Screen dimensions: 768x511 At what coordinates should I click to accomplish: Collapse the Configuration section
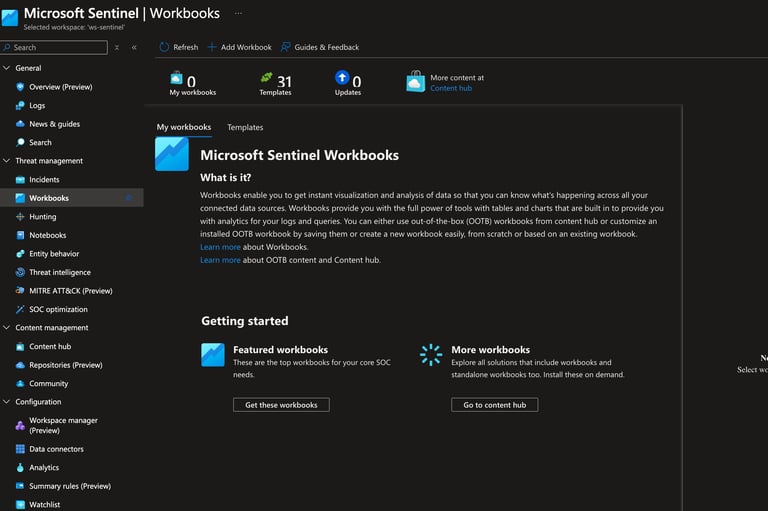pos(6,402)
